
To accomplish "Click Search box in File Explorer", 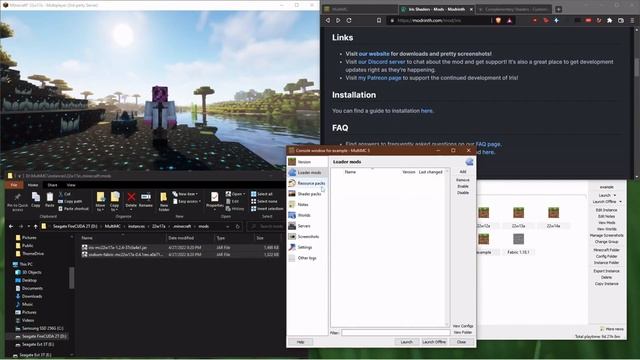I will pyautogui.click(x=266, y=226).
